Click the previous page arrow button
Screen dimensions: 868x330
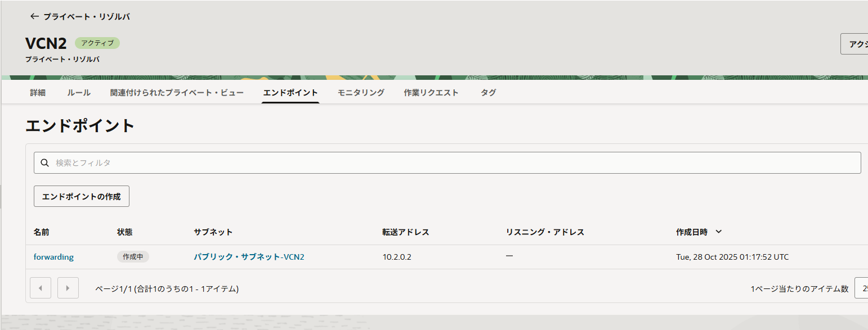(41, 288)
